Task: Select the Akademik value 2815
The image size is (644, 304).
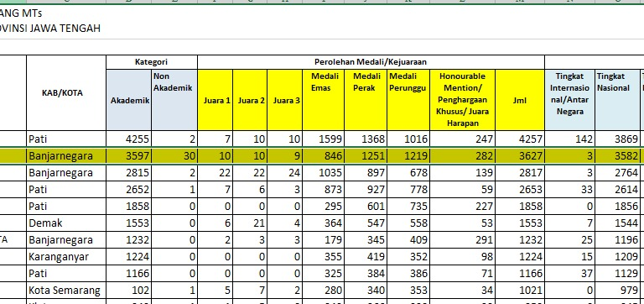Action: point(129,173)
